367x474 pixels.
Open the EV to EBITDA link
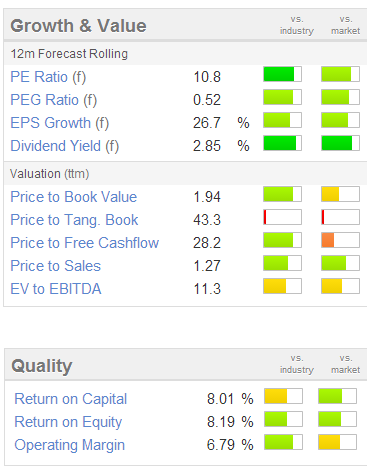[x=56, y=289]
